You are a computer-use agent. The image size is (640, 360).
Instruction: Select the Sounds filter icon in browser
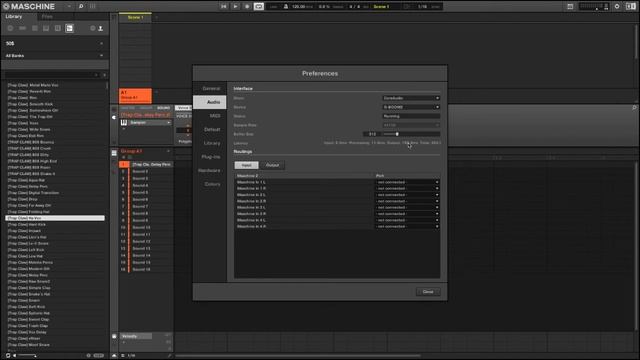click(x=35, y=28)
